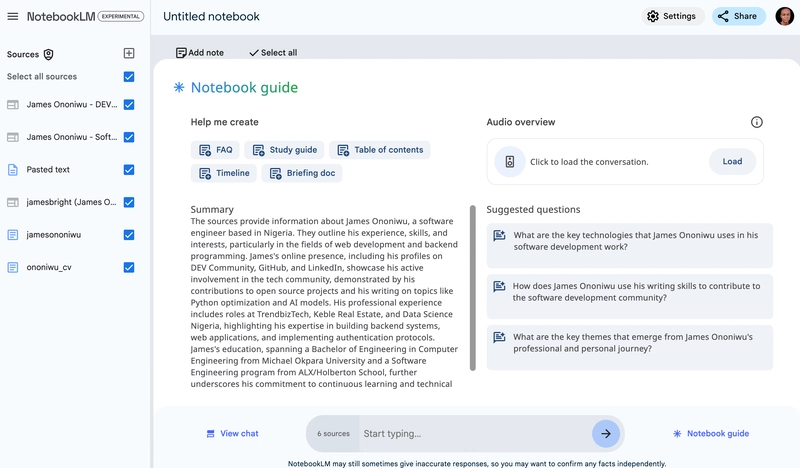
Task: Generate a Study guide
Action: tap(284, 150)
